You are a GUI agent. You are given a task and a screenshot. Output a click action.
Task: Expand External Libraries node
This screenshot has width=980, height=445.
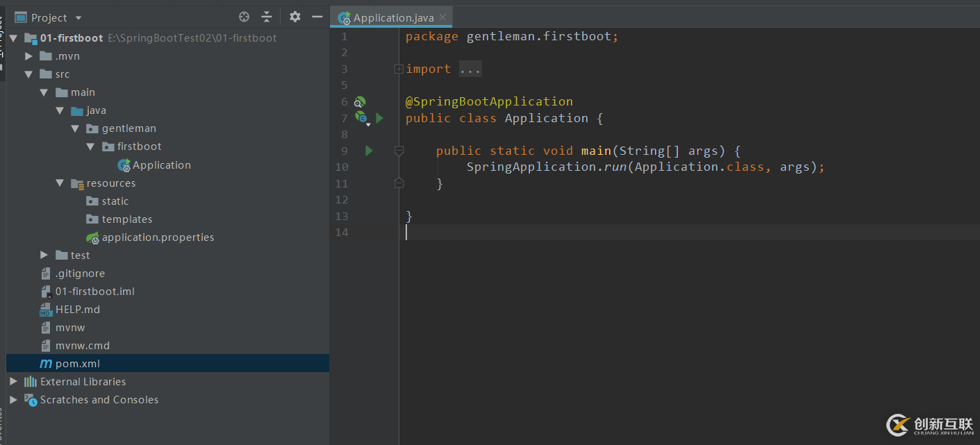point(13,382)
